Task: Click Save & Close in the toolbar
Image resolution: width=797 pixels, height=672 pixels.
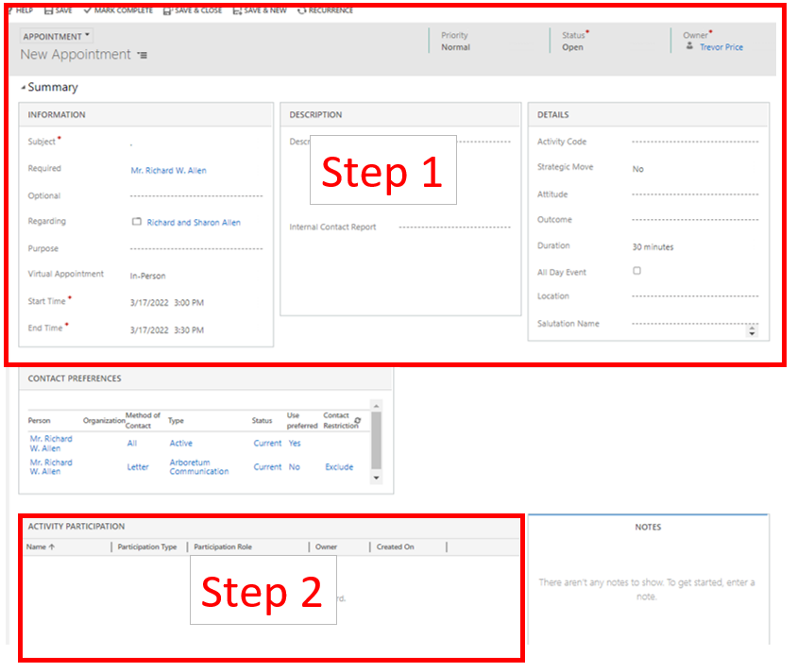Action: point(192,10)
